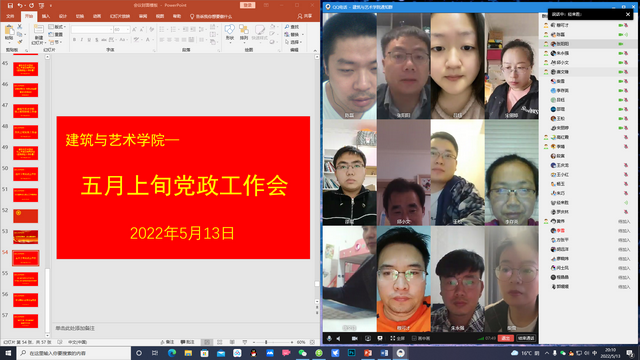This screenshot has width=640, height=360.
Task: Toggle Bold formatting in font group
Action: 74,40
